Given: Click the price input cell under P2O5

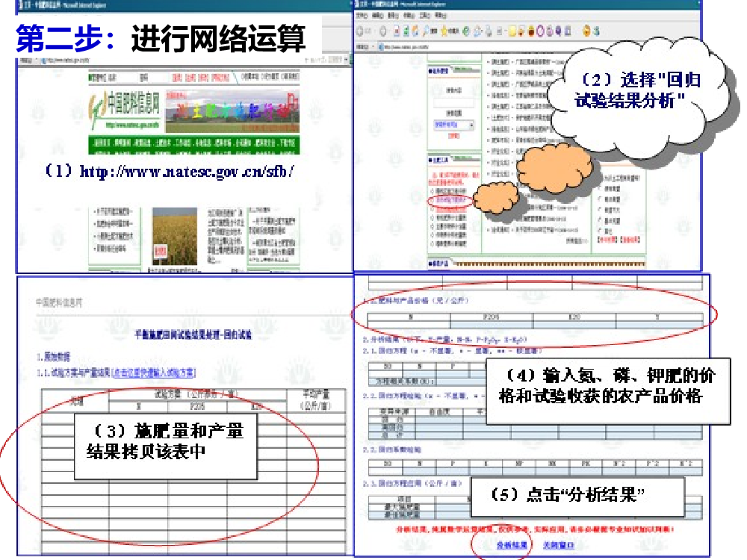Looking at the screenshot, I should [492, 325].
